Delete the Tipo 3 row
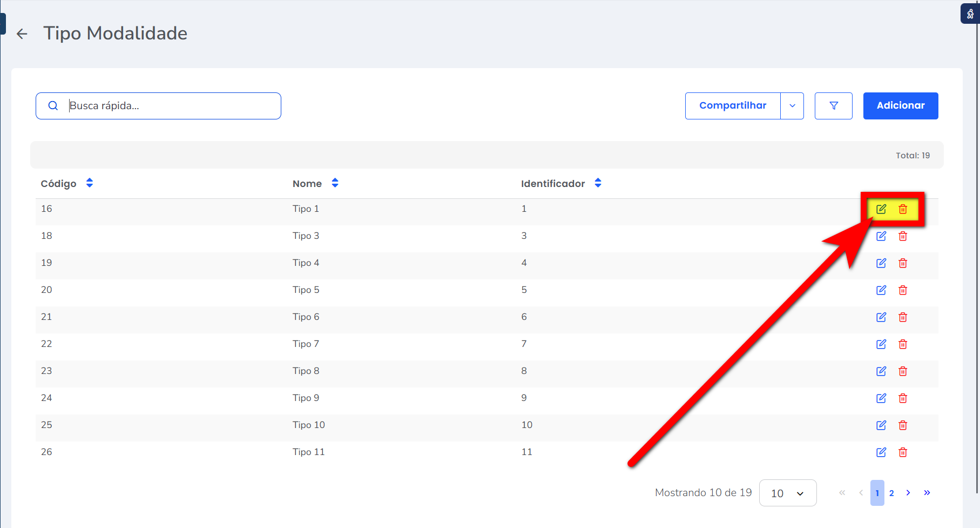This screenshot has width=980, height=528. pos(902,236)
